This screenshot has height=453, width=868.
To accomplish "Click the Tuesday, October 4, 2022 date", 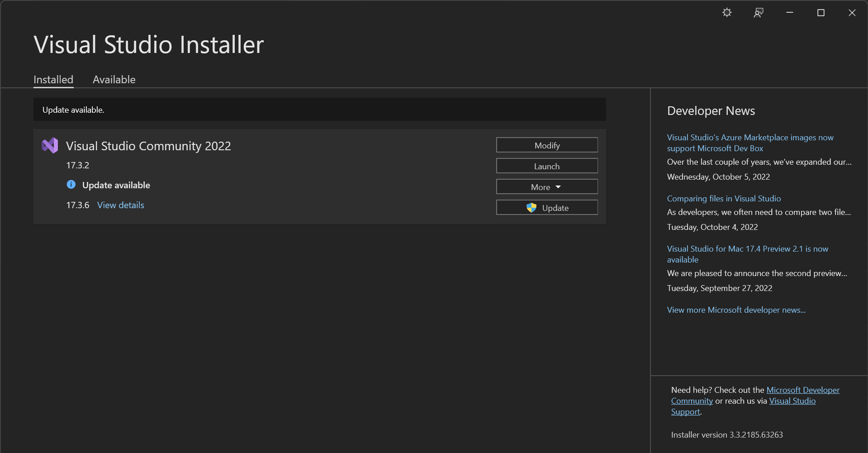I will tap(712, 227).
